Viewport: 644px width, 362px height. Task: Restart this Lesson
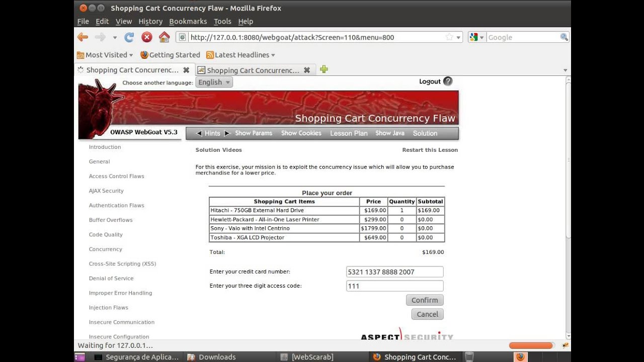pos(430,150)
